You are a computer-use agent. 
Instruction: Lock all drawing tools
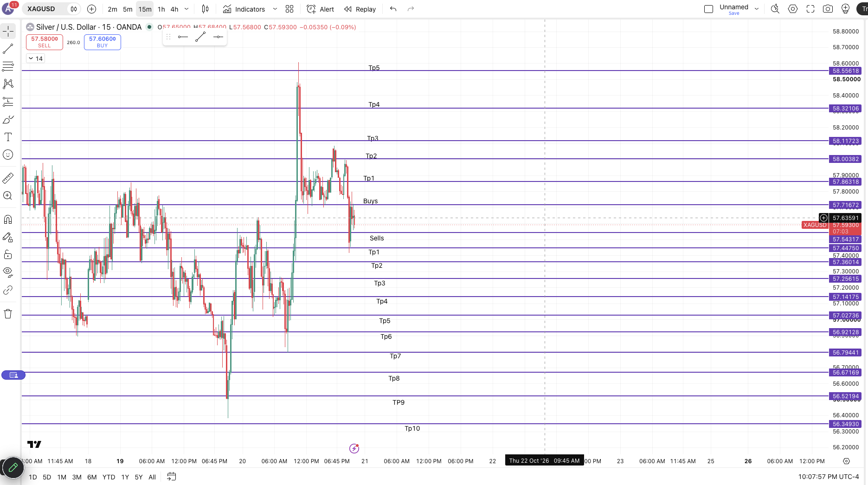(x=8, y=254)
